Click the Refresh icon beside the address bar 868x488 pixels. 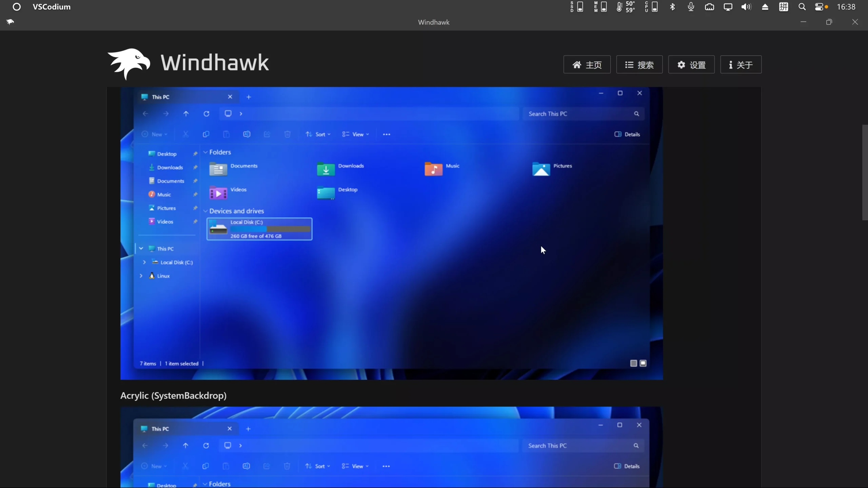[207, 114]
